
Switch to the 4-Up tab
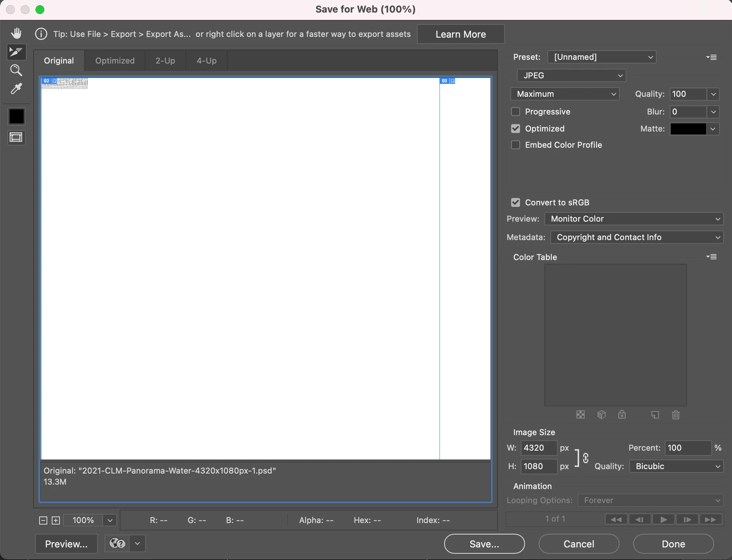206,61
